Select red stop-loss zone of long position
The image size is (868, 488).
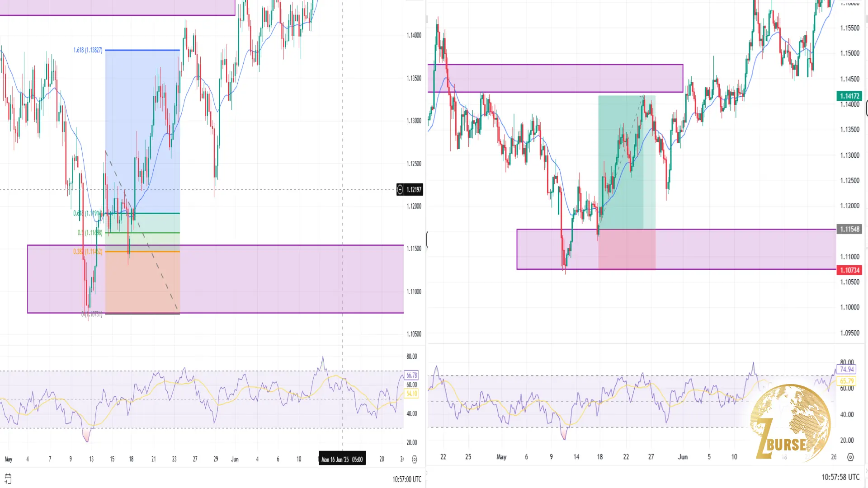[x=627, y=249]
